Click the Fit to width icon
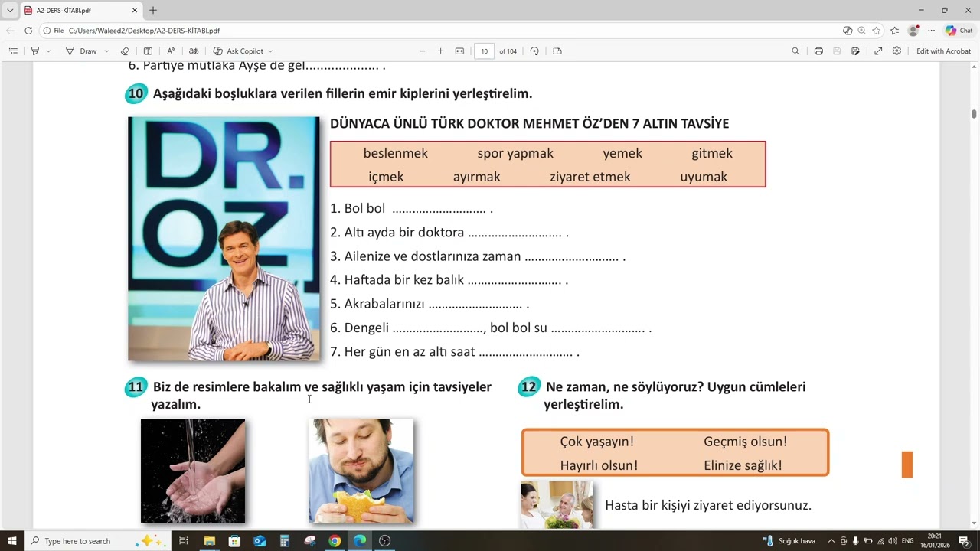Screen dimensions: 980x551 click(459, 51)
